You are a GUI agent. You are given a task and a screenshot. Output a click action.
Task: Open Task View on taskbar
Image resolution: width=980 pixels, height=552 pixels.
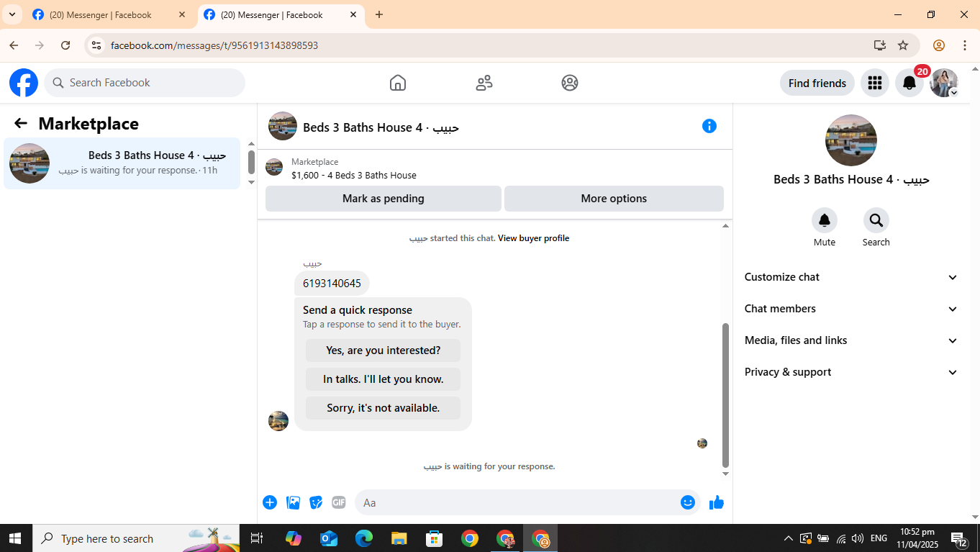click(257, 538)
